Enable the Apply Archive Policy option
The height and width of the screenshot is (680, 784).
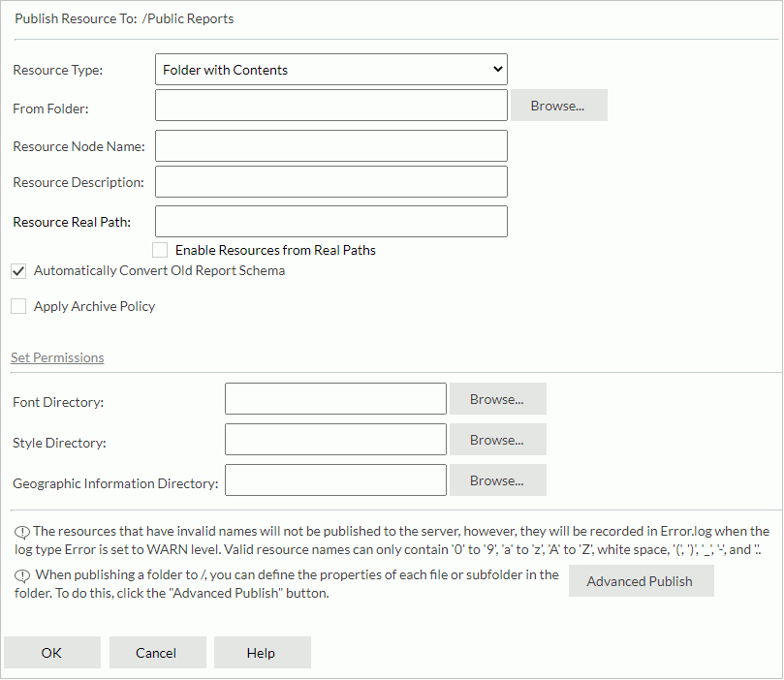pyautogui.click(x=17, y=306)
